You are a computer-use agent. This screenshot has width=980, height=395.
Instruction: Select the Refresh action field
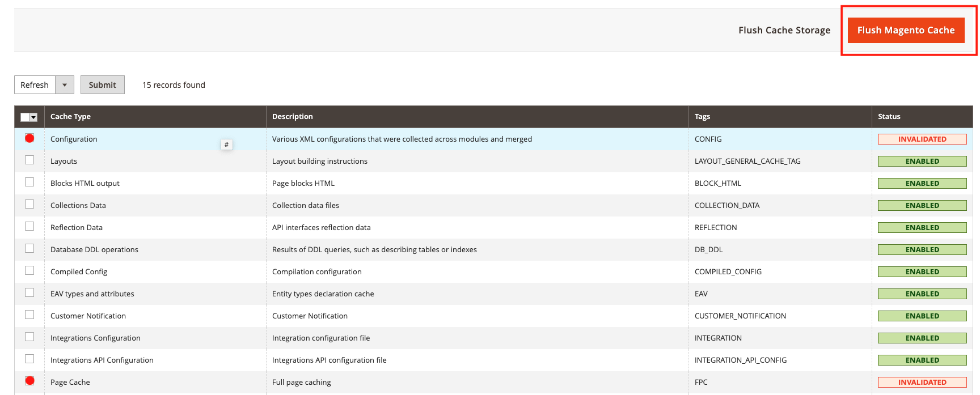coord(35,85)
